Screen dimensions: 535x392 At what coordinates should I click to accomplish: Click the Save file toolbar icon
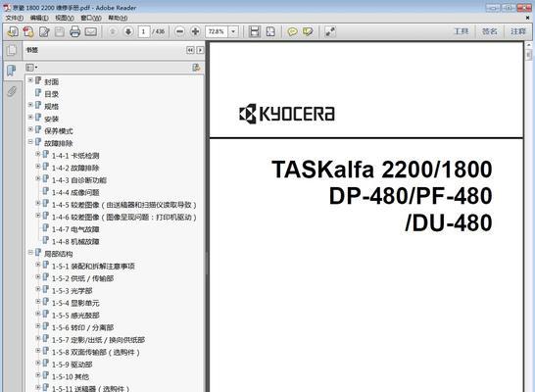point(60,31)
